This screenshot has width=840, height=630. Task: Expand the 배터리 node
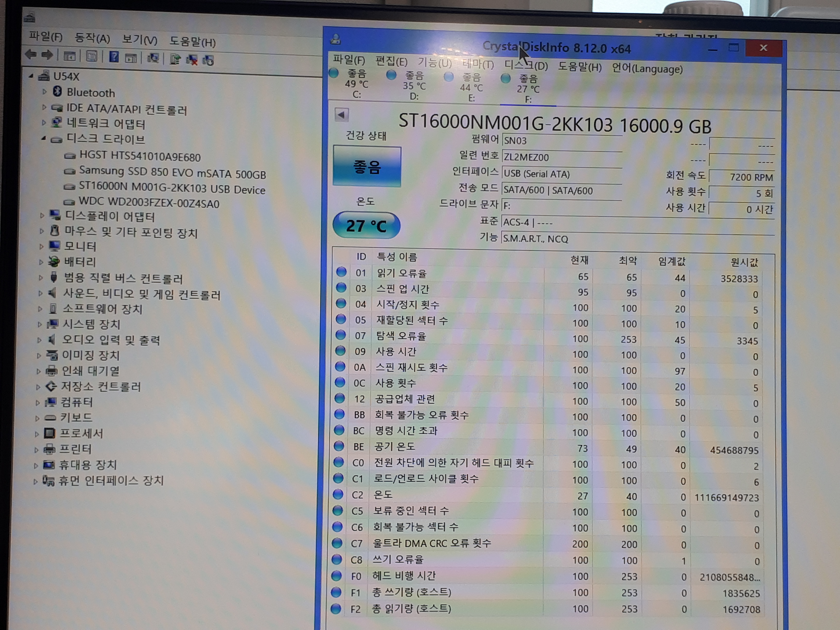tap(41, 262)
